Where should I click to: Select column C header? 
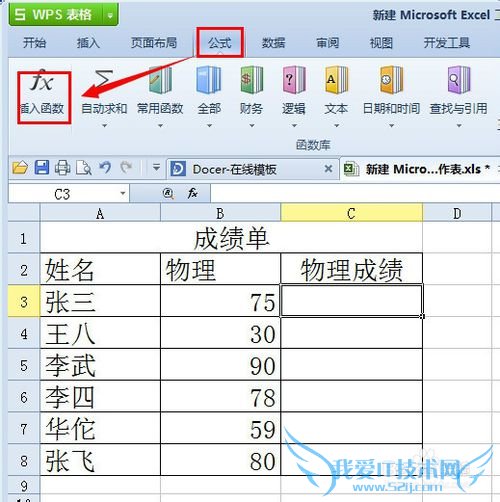pos(352,213)
